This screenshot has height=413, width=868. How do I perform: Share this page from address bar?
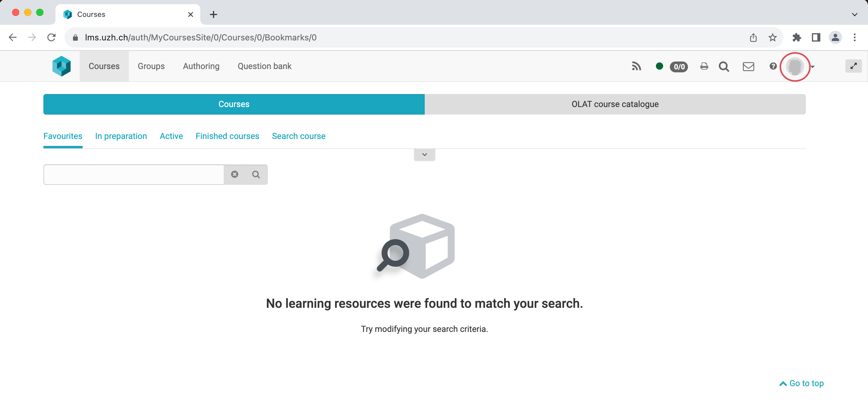click(x=753, y=37)
